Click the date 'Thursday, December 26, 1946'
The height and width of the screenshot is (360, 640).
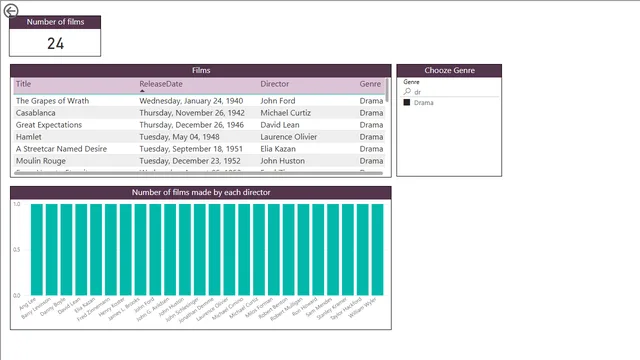tap(191, 124)
